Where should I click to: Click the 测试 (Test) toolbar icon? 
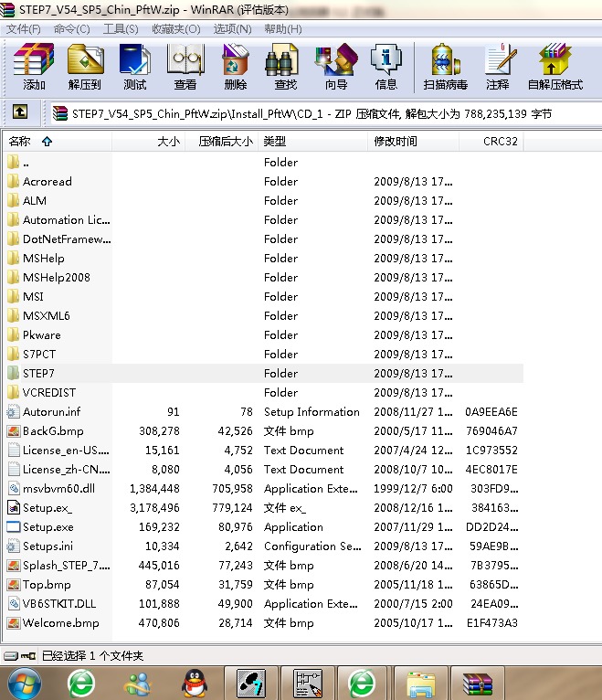134,67
